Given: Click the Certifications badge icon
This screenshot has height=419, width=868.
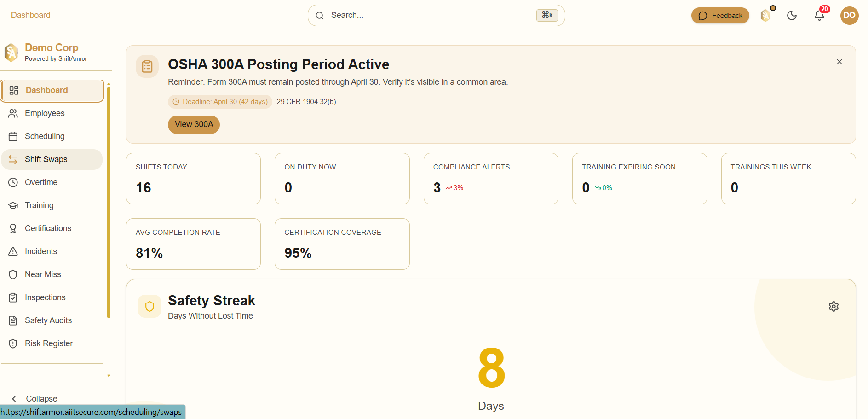Looking at the screenshot, I should coord(13,228).
